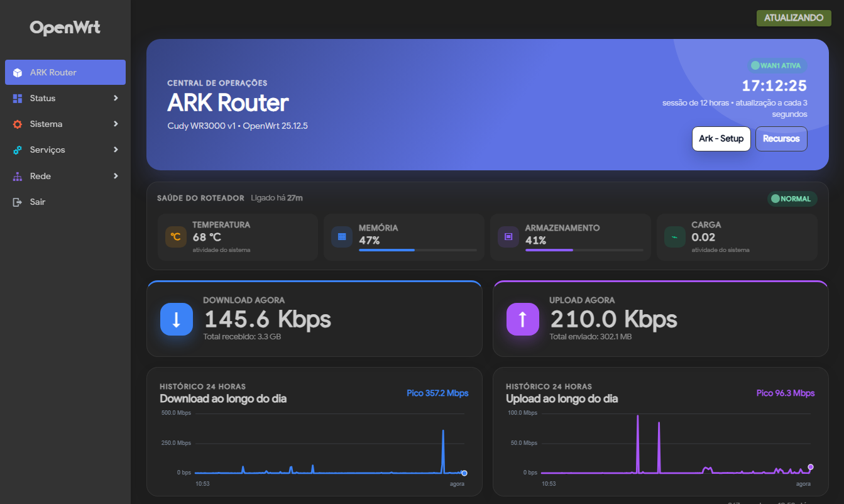Image resolution: width=844 pixels, height=504 pixels.
Task: Click the Sair logout icon
Action: [x=18, y=202]
